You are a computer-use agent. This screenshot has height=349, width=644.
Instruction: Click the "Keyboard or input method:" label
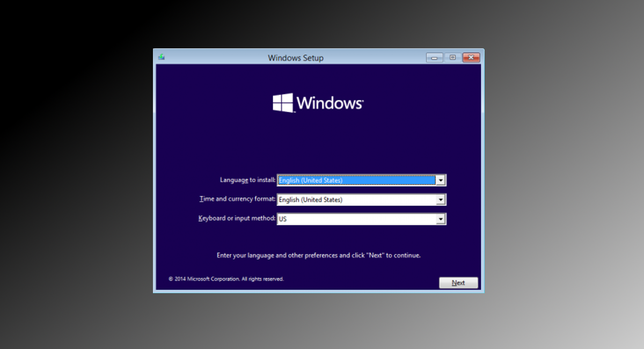[237, 219]
